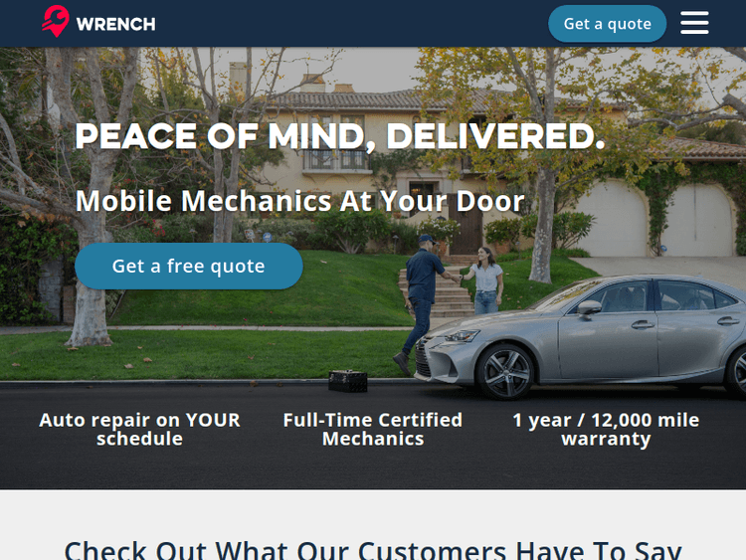Click the red Wrench pin logo icon
This screenshot has height=560, width=746.
point(56,22)
